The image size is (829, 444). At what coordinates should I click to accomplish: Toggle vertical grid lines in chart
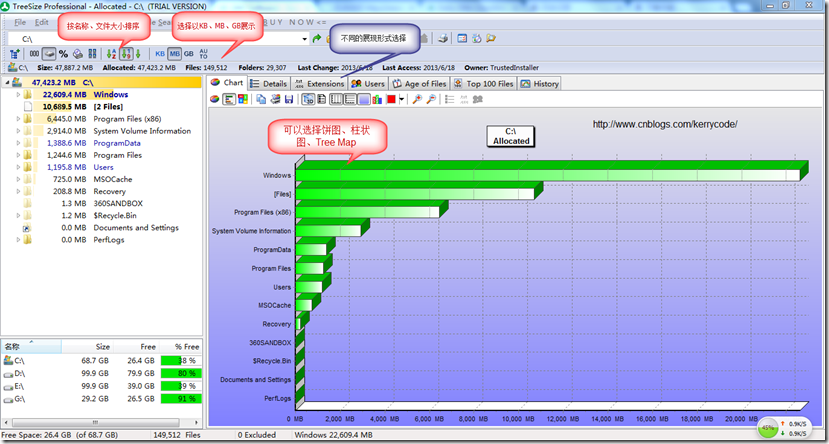tap(336, 99)
